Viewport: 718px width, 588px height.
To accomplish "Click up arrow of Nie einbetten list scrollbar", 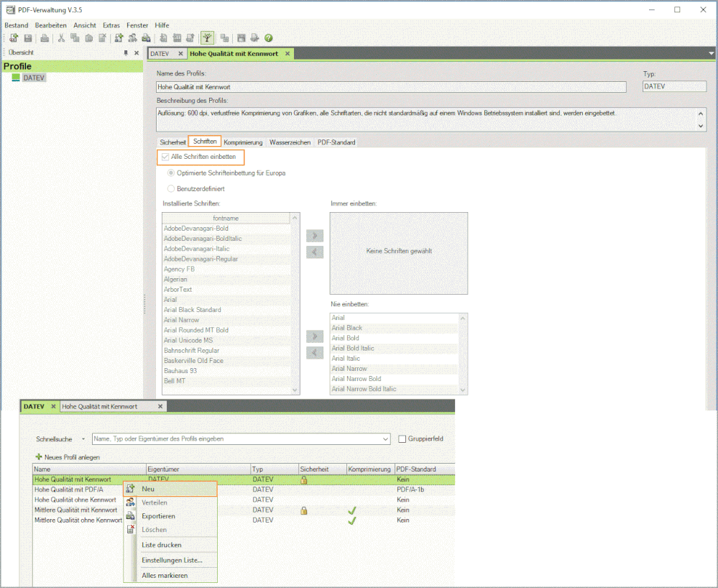I will (x=463, y=318).
